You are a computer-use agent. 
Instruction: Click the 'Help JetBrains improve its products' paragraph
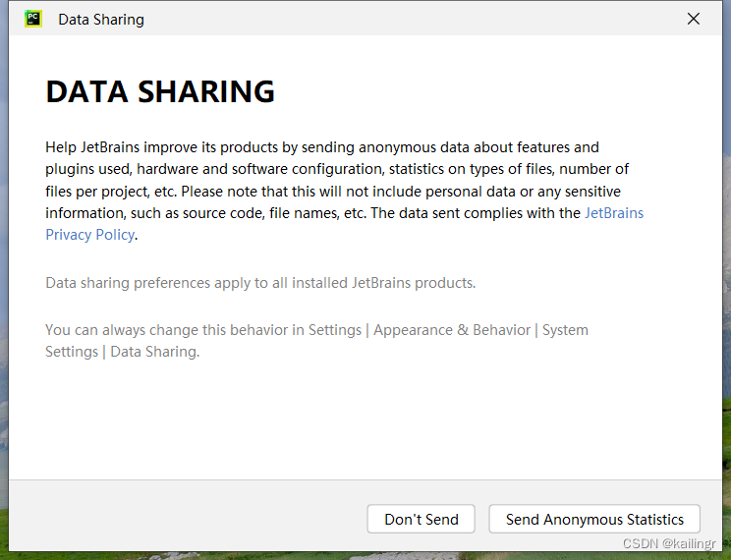click(344, 191)
